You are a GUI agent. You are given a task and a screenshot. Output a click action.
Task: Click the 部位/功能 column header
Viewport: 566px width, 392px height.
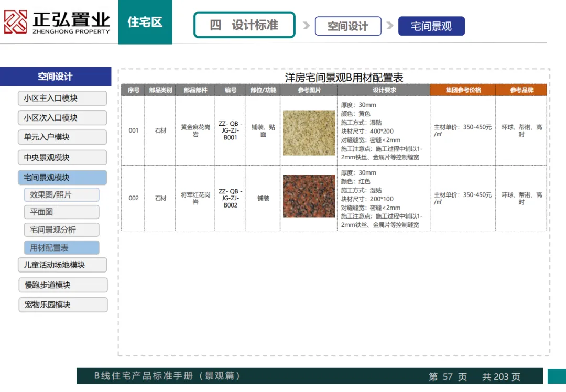[x=263, y=90]
